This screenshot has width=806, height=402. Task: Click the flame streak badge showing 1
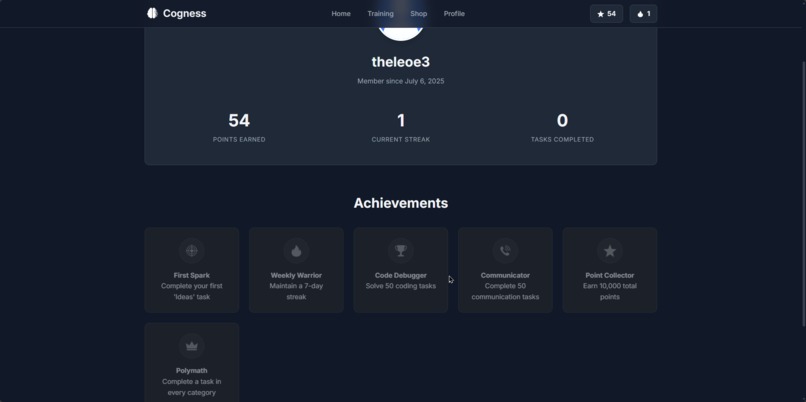click(644, 14)
